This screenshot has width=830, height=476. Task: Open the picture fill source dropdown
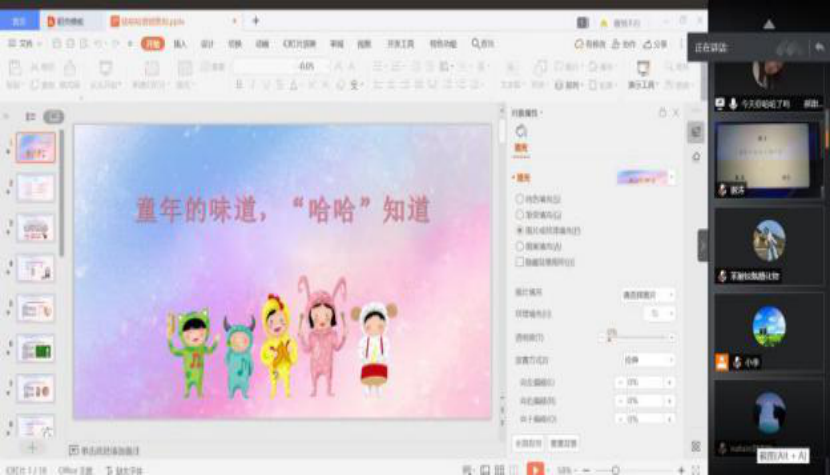pos(648,295)
